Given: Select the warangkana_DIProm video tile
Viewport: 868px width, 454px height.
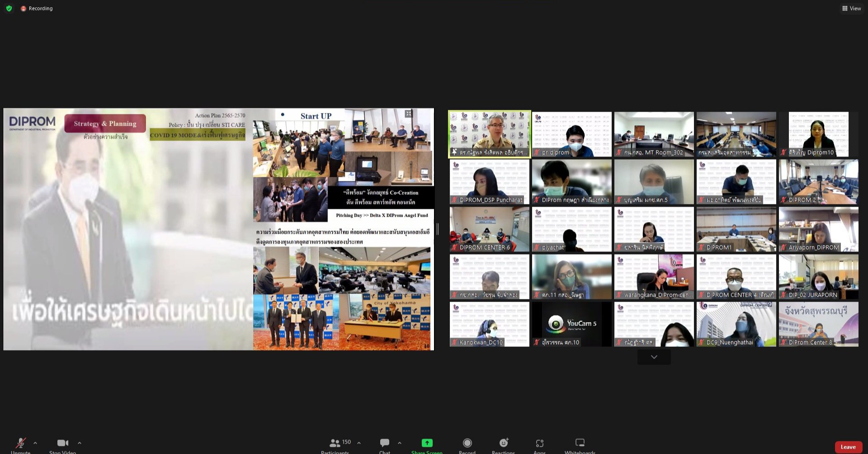Looking at the screenshot, I should tap(654, 277).
